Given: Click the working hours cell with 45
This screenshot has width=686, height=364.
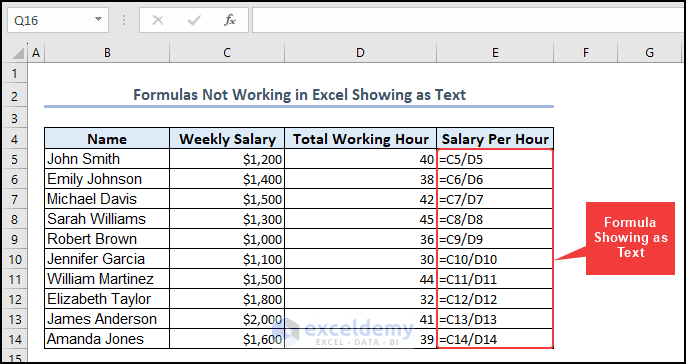Looking at the screenshot, I should pyautogui.click(x=360, y=219).
